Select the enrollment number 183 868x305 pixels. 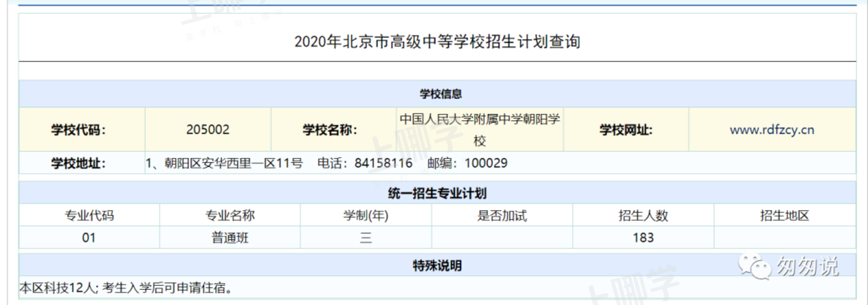click(x=643, y=238)
